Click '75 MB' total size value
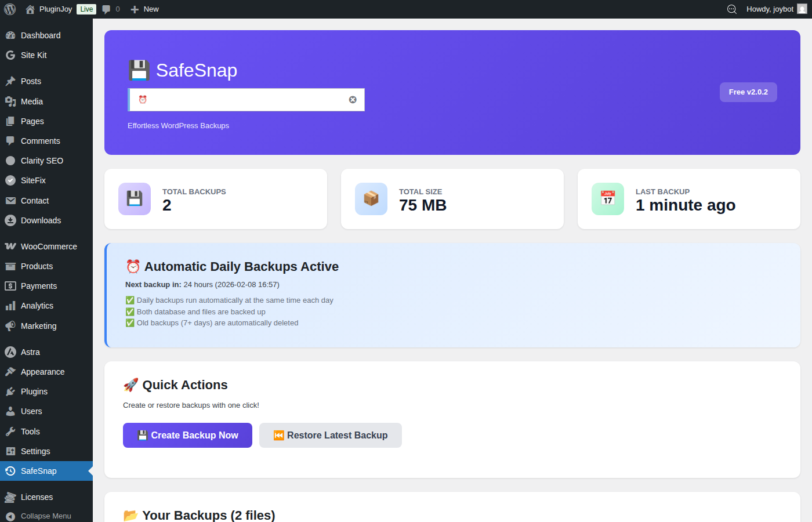812x522 pixels. [423, 205]
